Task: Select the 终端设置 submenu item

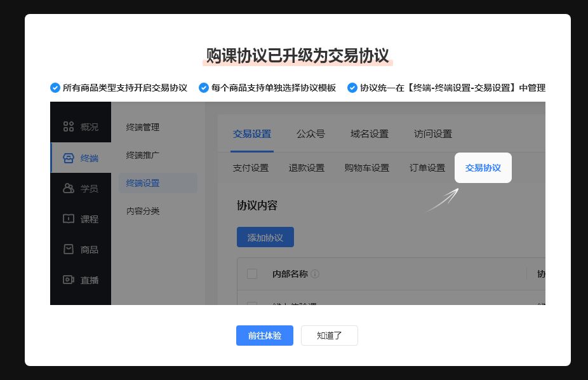Action: click(158, 183)
